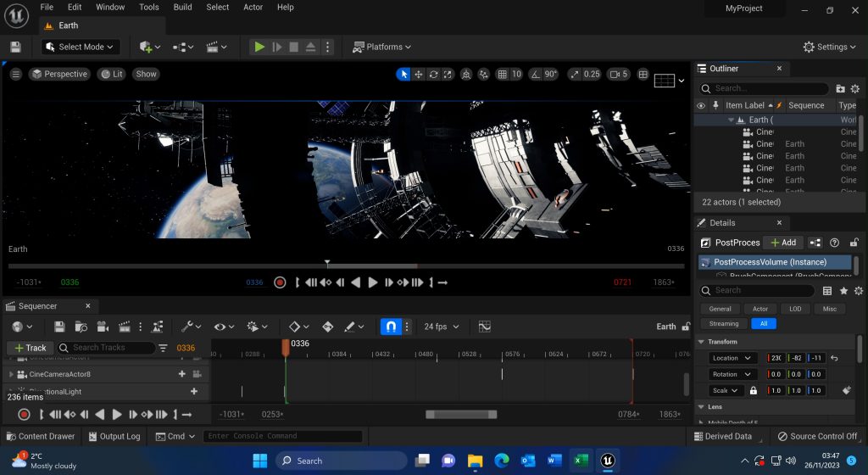Image resolution: width=868 pixels, height=475 pixels.
Task: Toggle surface snapping in viewport toolbar
Action: point(484,74)
